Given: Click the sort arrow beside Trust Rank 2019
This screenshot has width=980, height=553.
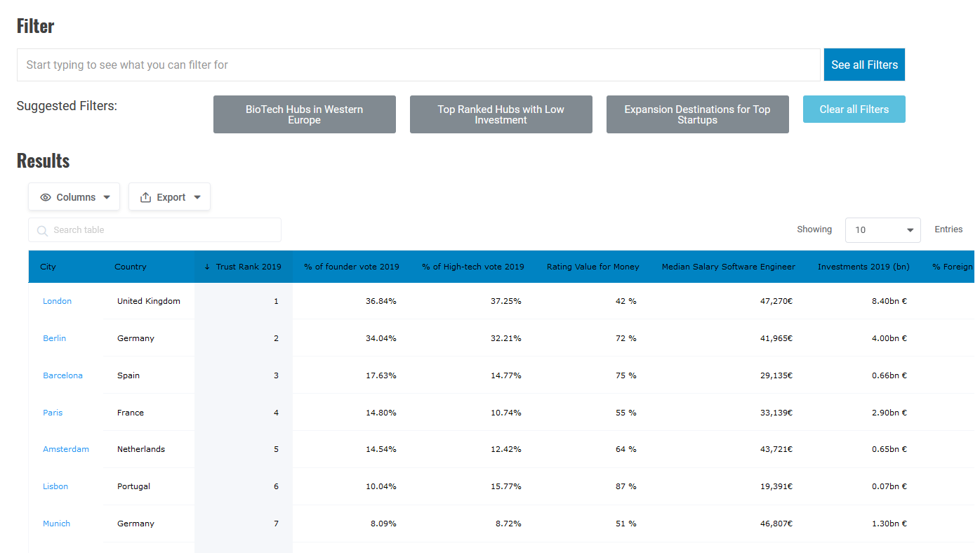Looking at the screenshot, I should tap(207, 267).
